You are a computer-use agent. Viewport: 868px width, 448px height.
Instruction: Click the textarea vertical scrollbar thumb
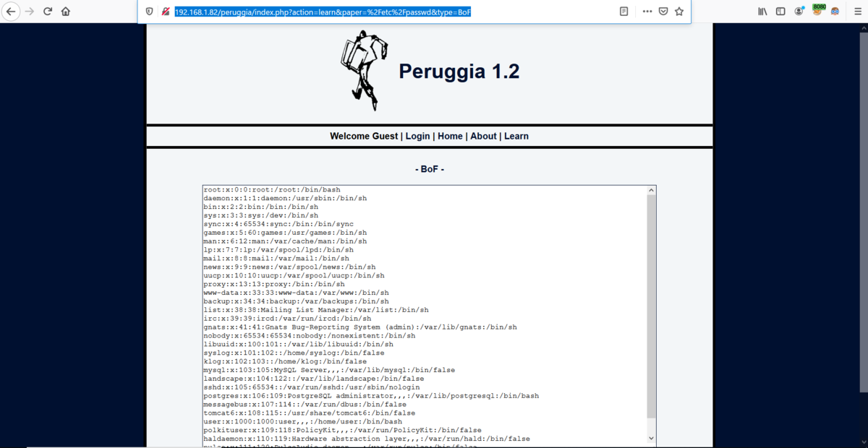pos(651,306)
